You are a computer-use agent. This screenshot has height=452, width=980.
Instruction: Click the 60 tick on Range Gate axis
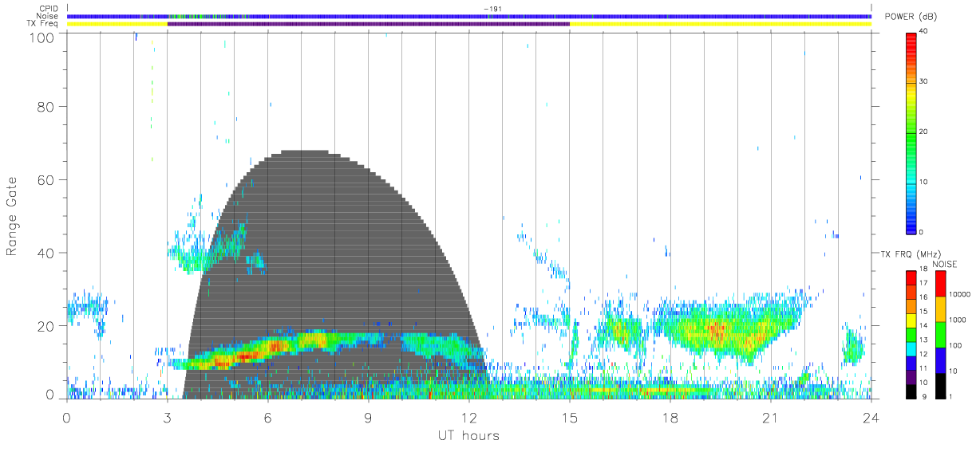[48, 179]
